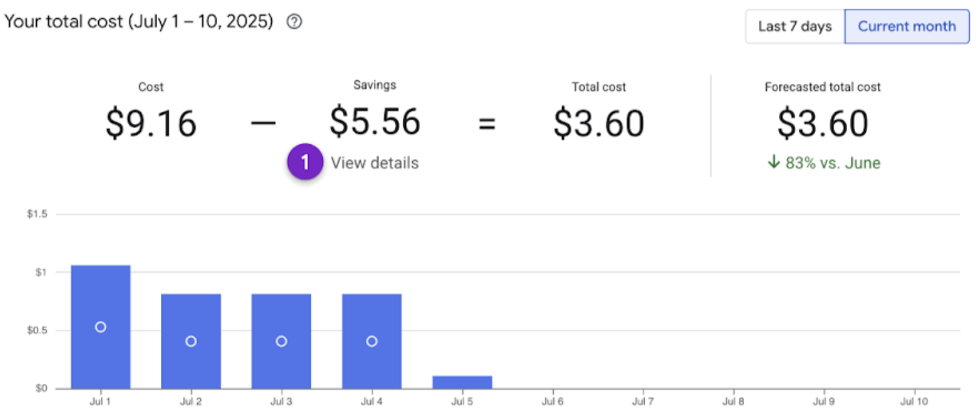Select the circle marker on the Jul 4 bar
The image size is (980, 420).
(371, 341)
